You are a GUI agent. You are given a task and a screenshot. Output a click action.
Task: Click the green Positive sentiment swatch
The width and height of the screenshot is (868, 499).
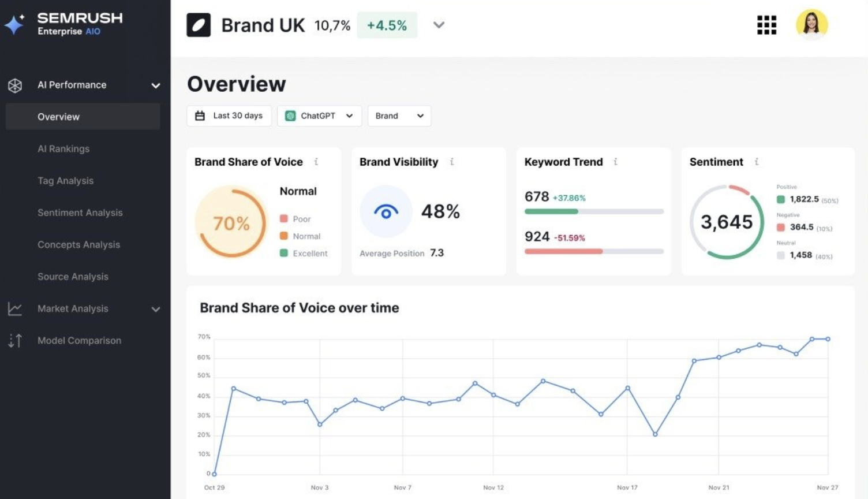tap(780, 199)
